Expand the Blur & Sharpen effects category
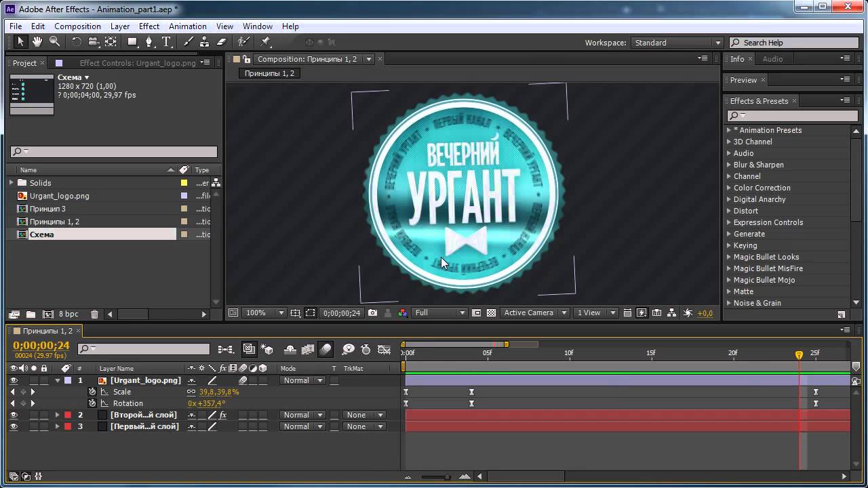Screen dimensions: 868x488 pyautogui.click(x=729, y=165)
